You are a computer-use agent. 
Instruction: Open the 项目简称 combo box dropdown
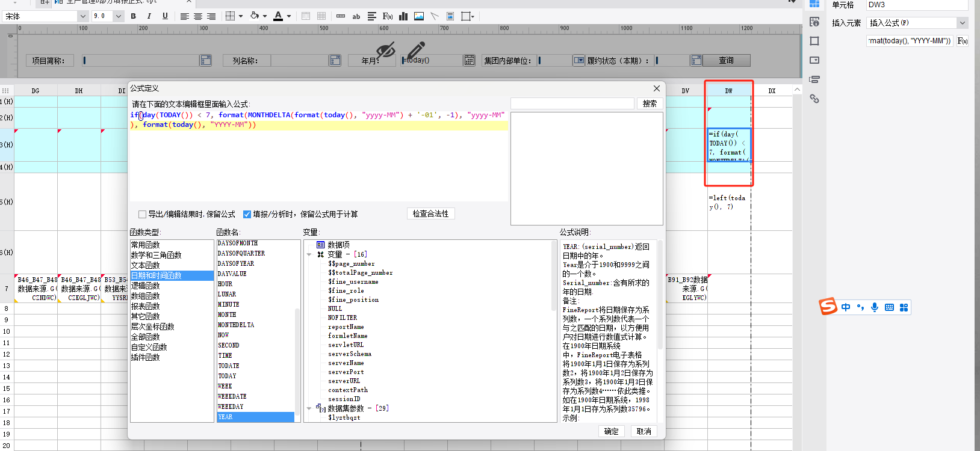coord(206,60)
